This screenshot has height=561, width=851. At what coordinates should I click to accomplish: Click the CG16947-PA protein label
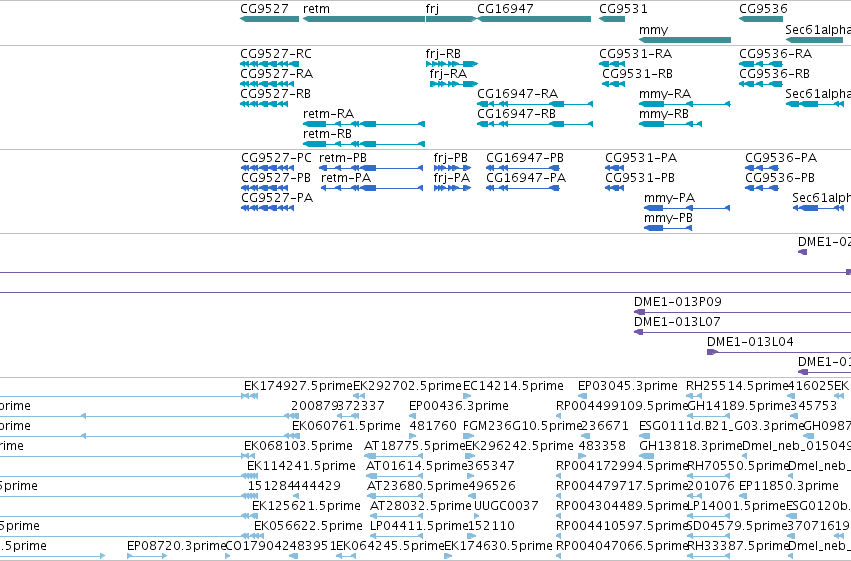click(526, 178)
